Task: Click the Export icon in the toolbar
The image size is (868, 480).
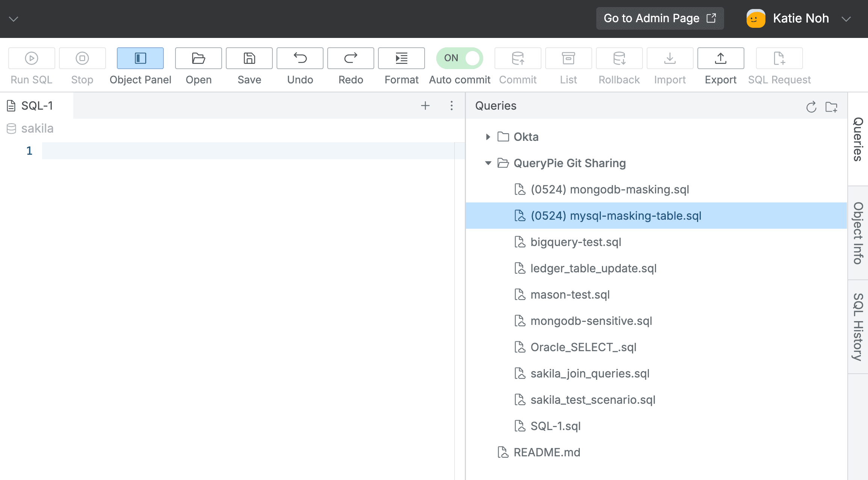Action: coord(720,58)
